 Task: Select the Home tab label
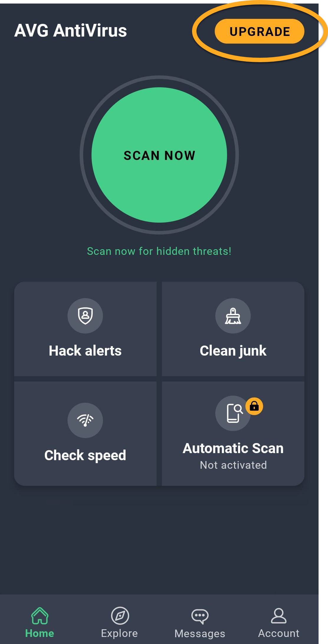(40, 633)
